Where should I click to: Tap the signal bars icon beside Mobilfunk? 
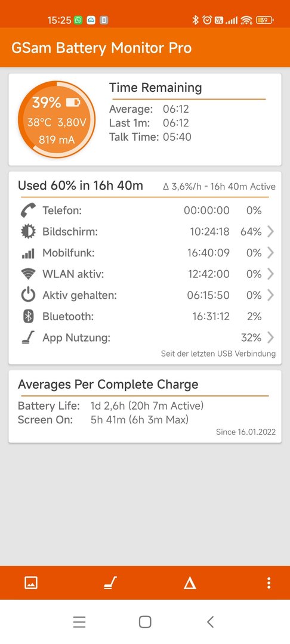(x=28, y=254)
